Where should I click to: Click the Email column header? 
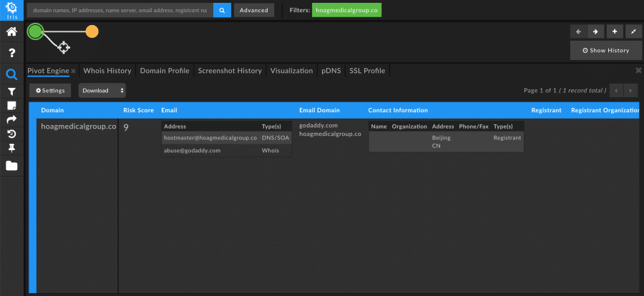169,110
